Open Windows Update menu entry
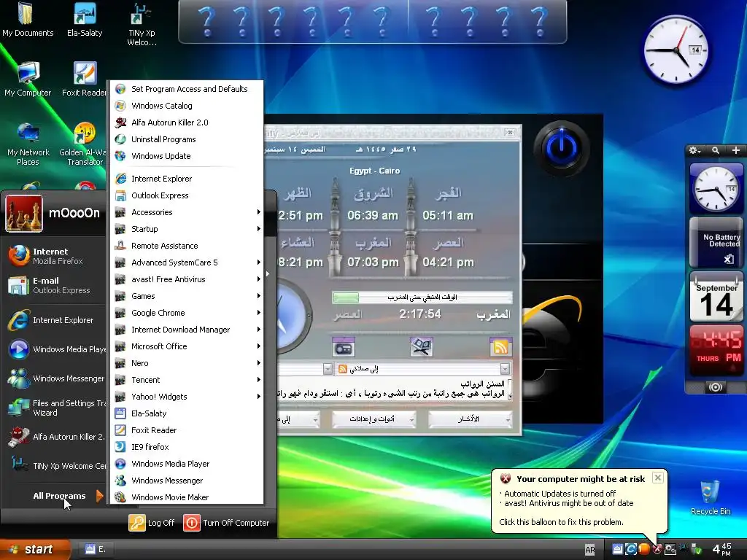The width and height of the screenshot is (747, 560). pos(188,156)
